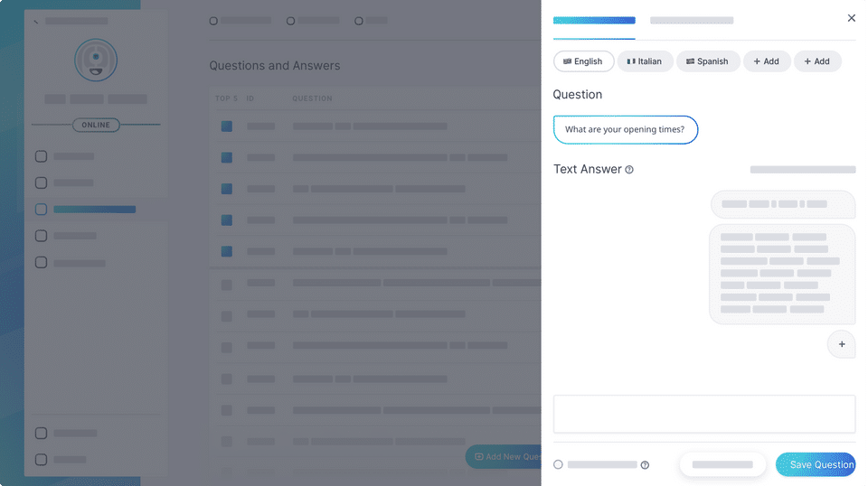Click the plus icon to add answer bubble
This screenshot has height=486, width=868.
pos(841,344)
